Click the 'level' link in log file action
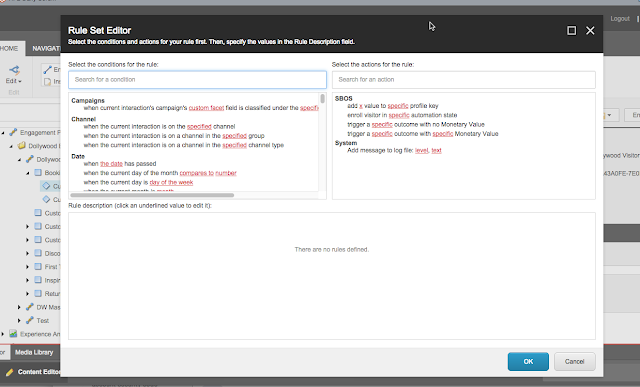This screenshot has height=387, width=640. 422,151
